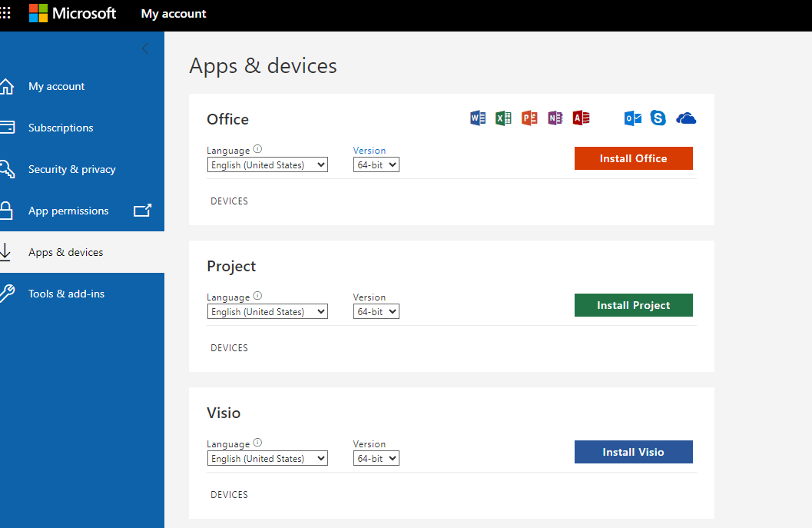Open Security & privacy section

point(72,169)
